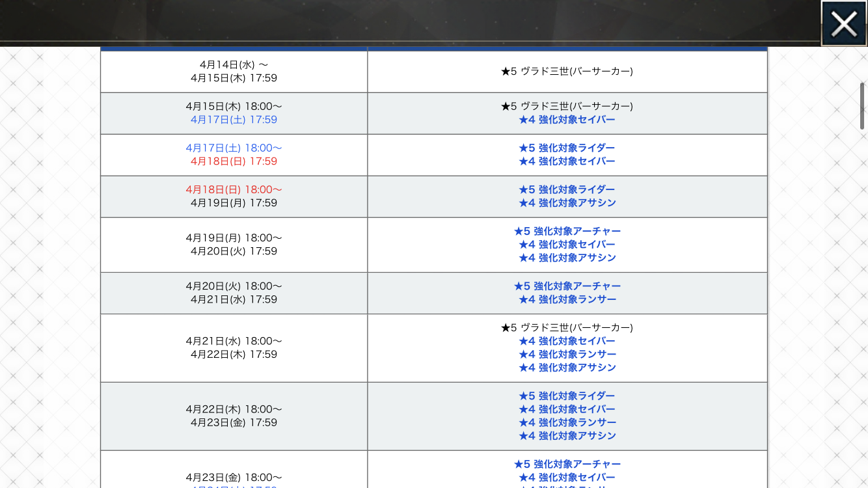Open ★5 強化対象アーチャー in the 4月19日 18:00 row
Screen dimensions: 868x488
[x=567, y=231]
